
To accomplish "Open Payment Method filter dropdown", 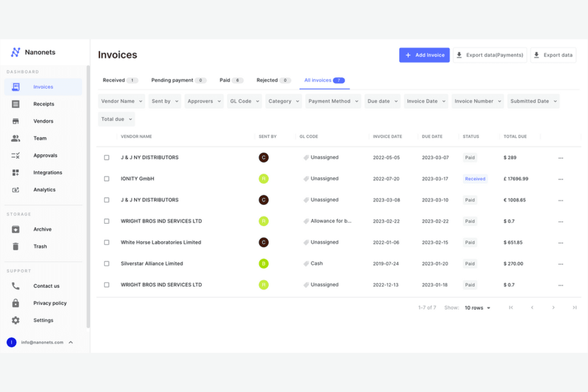I will point(333,101).
